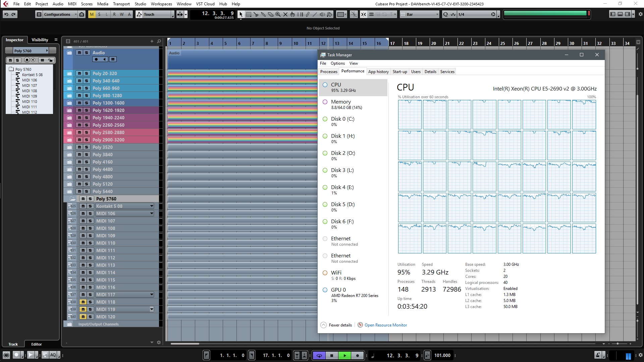Select the Mute X tool
This screenshot has height=362, width=644.
click(x=285, y=14)
